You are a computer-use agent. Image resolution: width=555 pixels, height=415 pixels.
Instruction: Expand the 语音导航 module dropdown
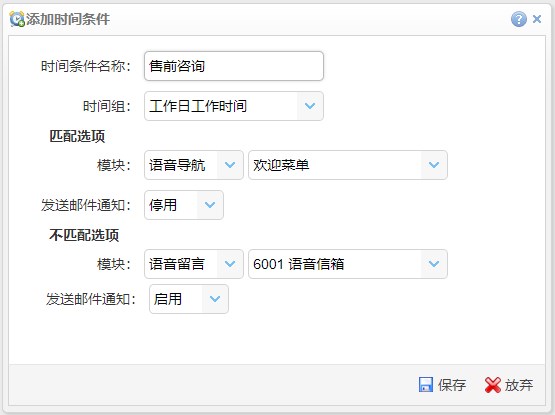point(230,165)
